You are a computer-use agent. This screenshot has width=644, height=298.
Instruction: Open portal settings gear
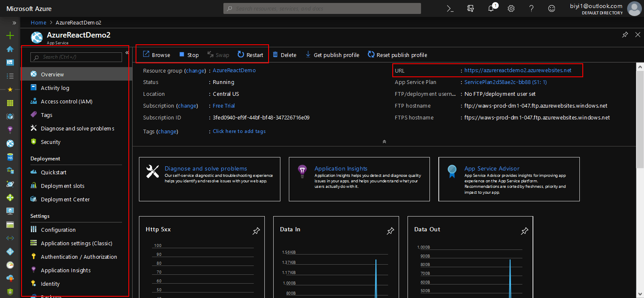(x=511, y=8)
